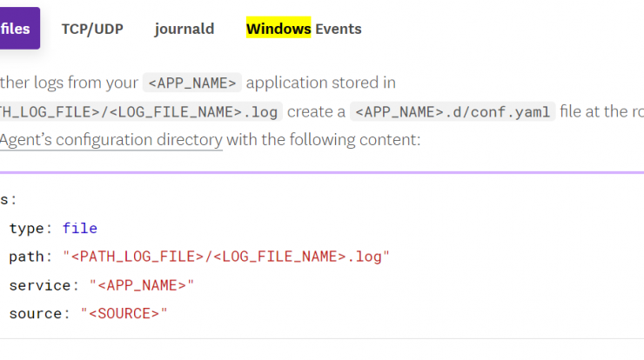The height and width of the screenshot is (360, 644).
Task: Click the <APP_NAME>.d/conf.yaml inline code
Action: pyautogui.click(x=453, y=111)
